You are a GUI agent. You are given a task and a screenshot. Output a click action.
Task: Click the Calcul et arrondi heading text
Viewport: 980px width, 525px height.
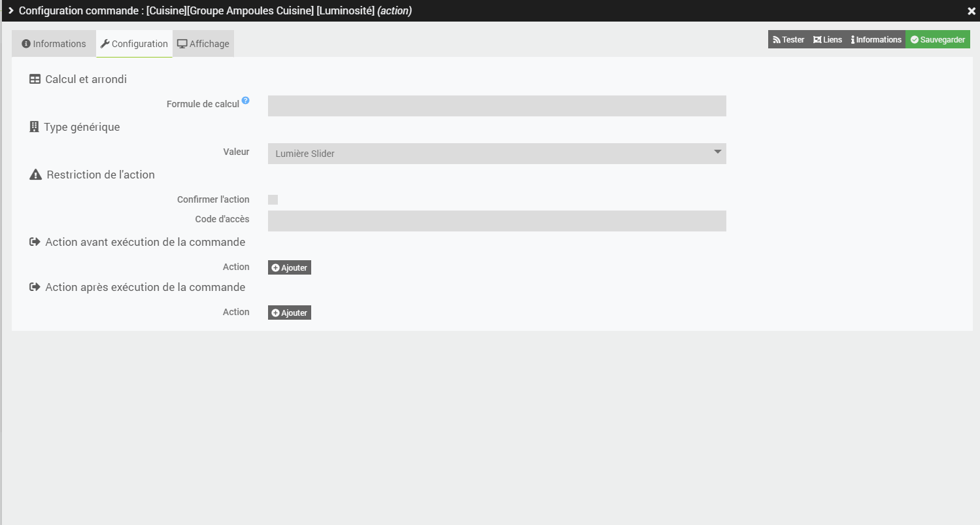point(86,79)
